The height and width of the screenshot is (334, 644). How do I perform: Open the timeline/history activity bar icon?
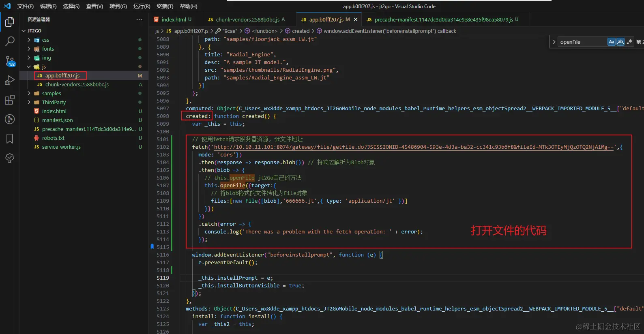click(x=10, y=119)
